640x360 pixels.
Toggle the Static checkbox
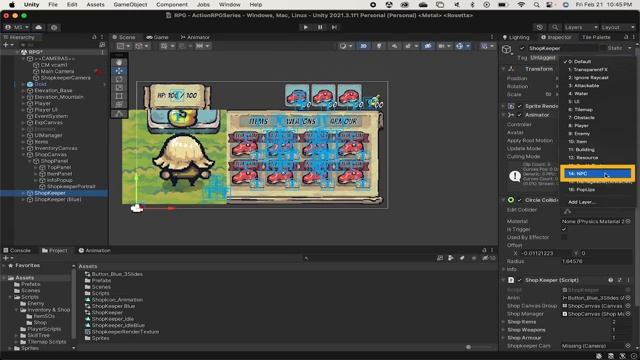coord(603,48)
